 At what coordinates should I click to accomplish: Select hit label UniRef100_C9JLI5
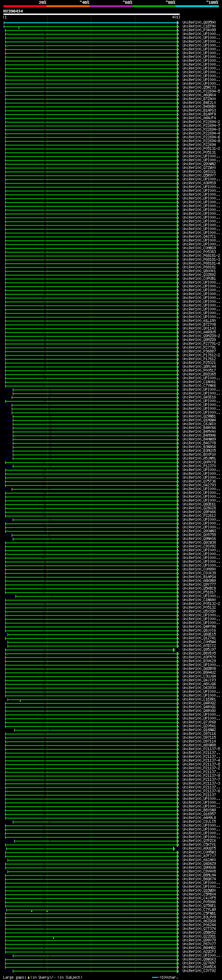point(199,821)
